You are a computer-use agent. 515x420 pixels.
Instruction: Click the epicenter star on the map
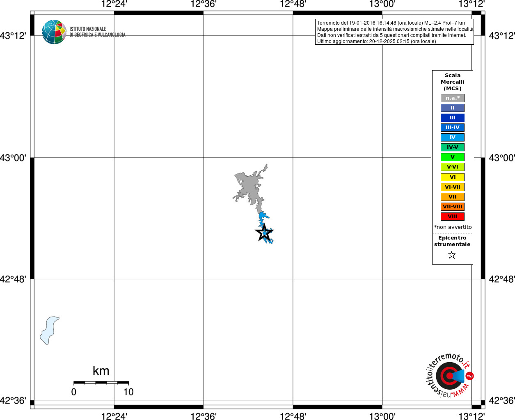tap(264, 233)
